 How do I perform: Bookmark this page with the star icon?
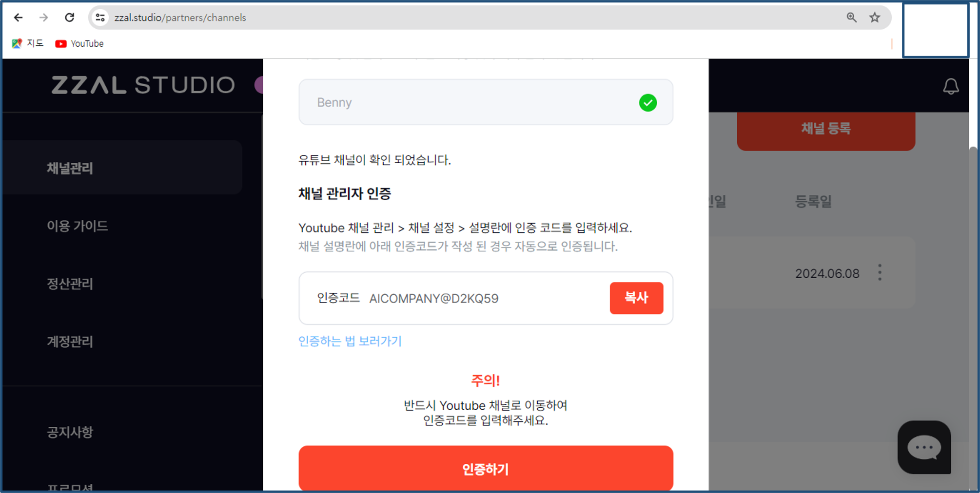[874, 17]
